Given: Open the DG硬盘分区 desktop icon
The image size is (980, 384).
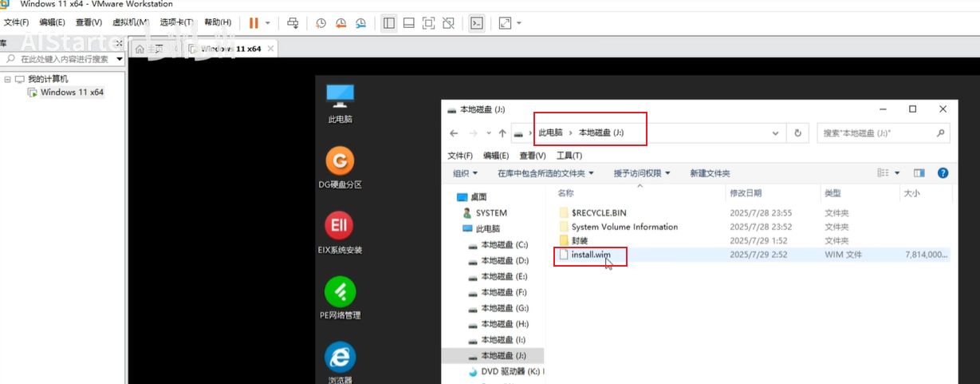Looking at the screenshot, I should click(340, 162).
